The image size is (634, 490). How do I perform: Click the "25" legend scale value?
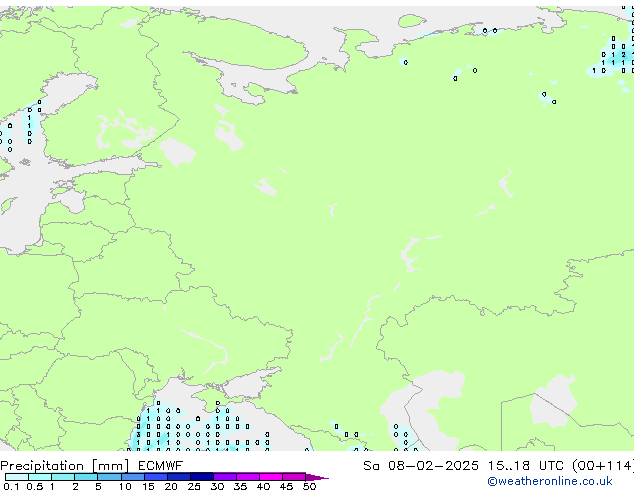tap(194, 486)
